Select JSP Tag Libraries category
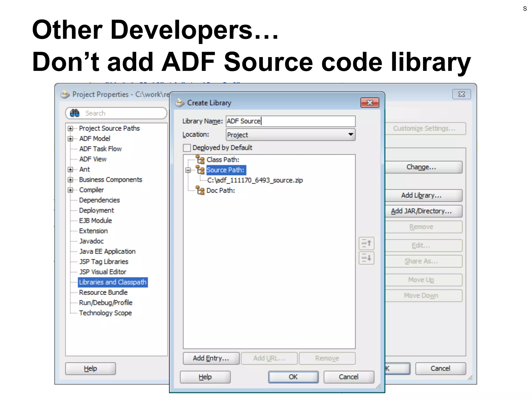The image size is (532, 399). (x=104, y=262)
